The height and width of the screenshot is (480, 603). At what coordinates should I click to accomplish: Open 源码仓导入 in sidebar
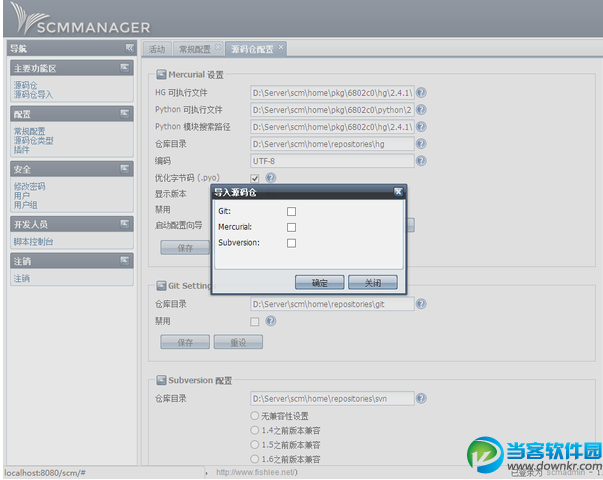(33, 94)
